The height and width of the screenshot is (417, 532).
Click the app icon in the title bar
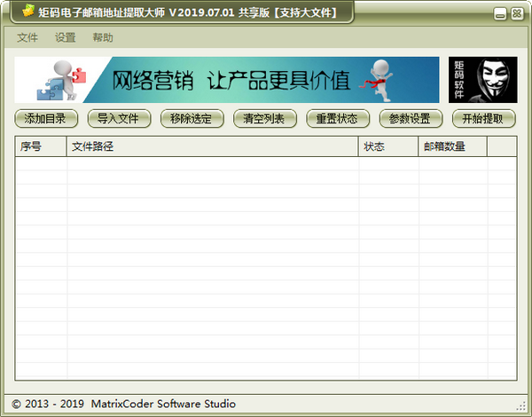pos(28,12)
